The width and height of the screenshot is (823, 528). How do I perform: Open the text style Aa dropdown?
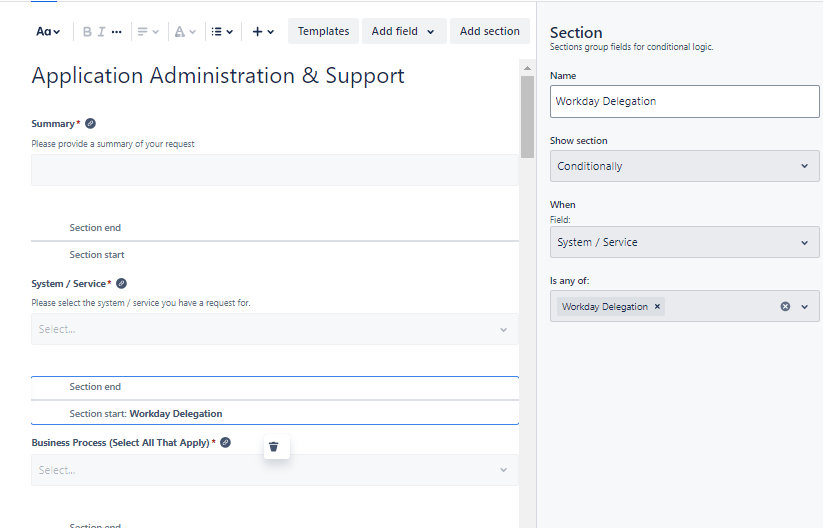[x=48, y=31]
